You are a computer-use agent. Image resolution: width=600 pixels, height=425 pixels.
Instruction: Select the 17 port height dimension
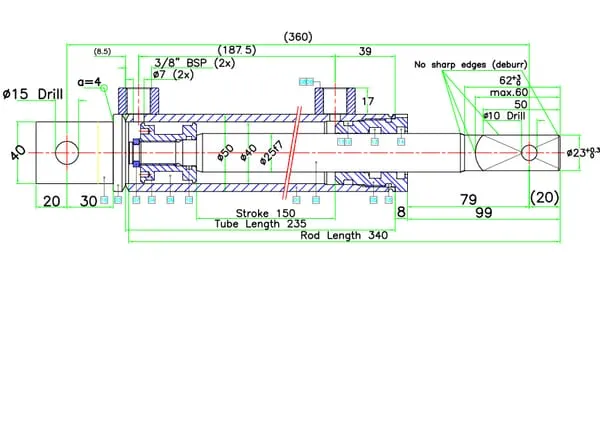point(369,101)
